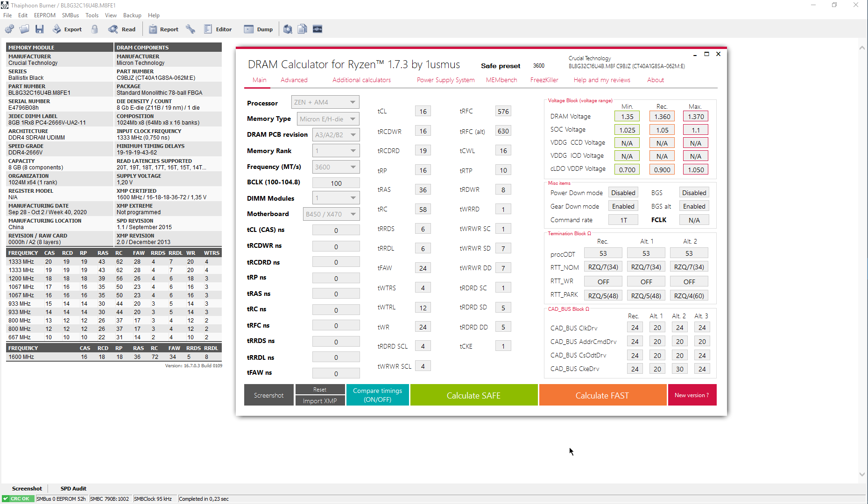Image resolution: width=868 pixels, height=504 pixels.
Task: Click the wrench tool icon
Action: [x=191, y=29]
